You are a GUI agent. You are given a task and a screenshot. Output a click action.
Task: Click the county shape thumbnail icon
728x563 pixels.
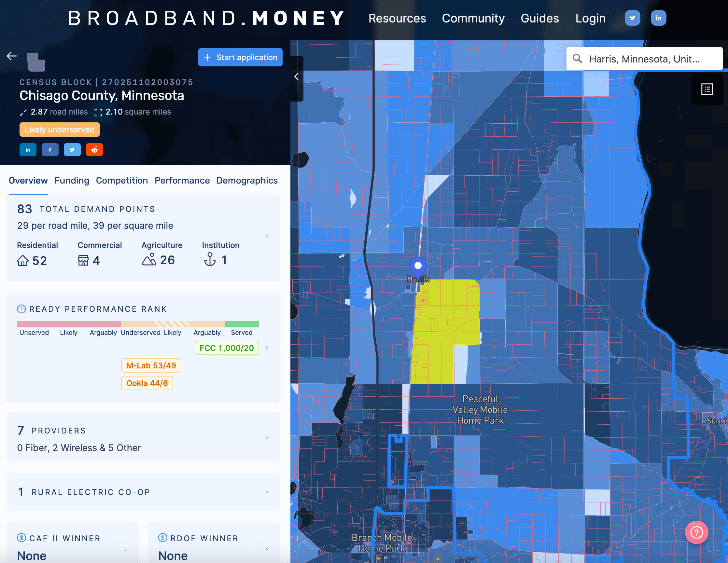tap(36, 62)
